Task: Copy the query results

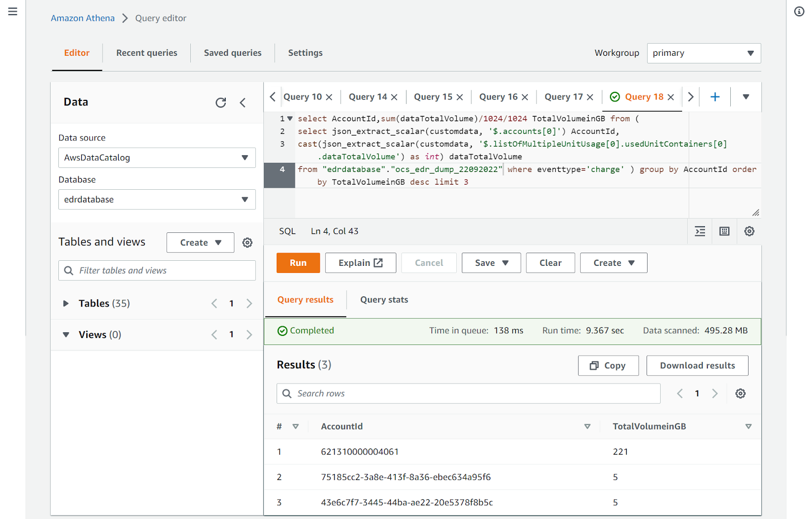Action: [608, 366]
